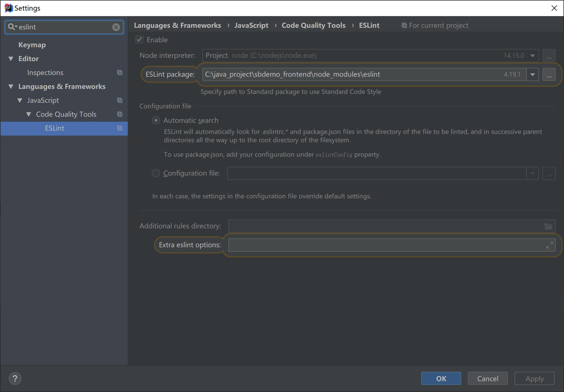Expand the Node interpreter version dropdown
The height and width of the screenshot is (392, 564).
[533, 55]
